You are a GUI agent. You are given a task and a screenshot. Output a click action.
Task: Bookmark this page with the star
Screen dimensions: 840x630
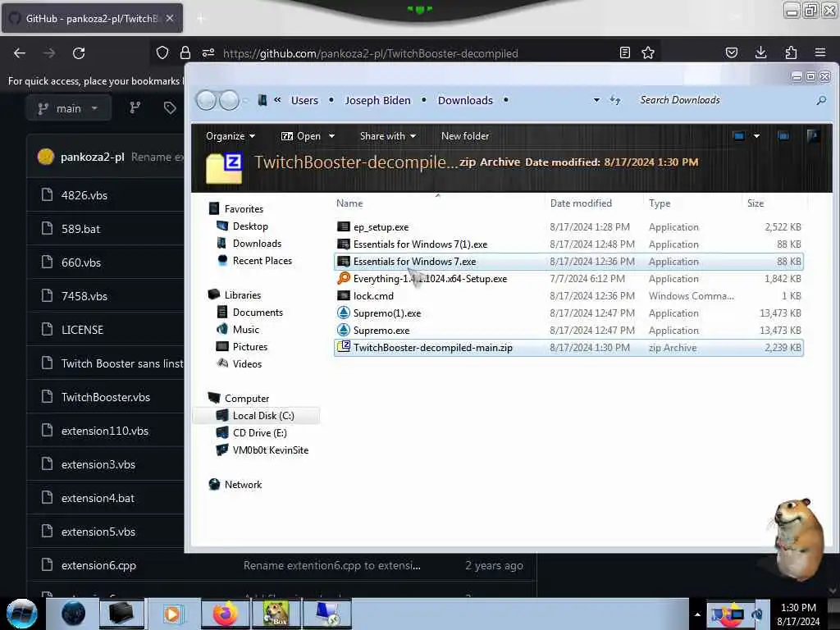pyautogui.click(x=648, y=52)
